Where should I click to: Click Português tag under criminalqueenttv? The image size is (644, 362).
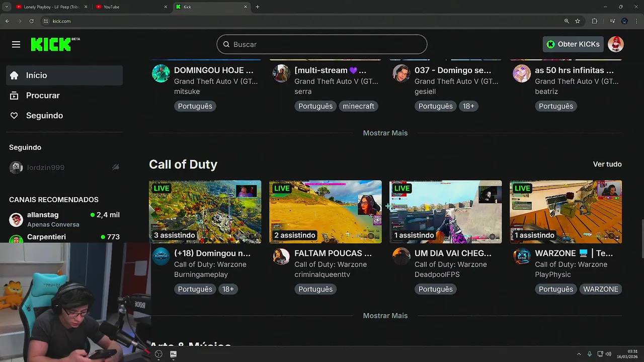pyautogui.click(x=315, y=289)
